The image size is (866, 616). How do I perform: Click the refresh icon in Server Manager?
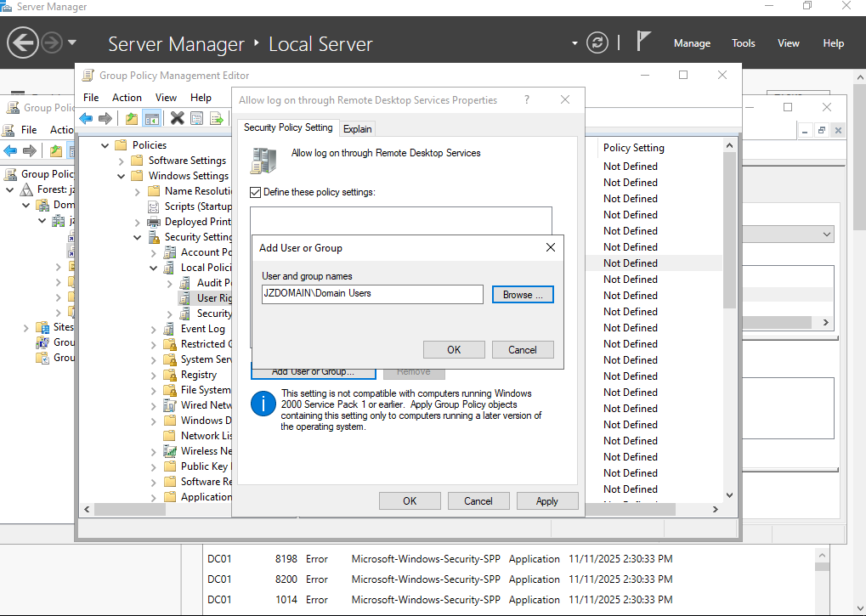coord(597,42)
